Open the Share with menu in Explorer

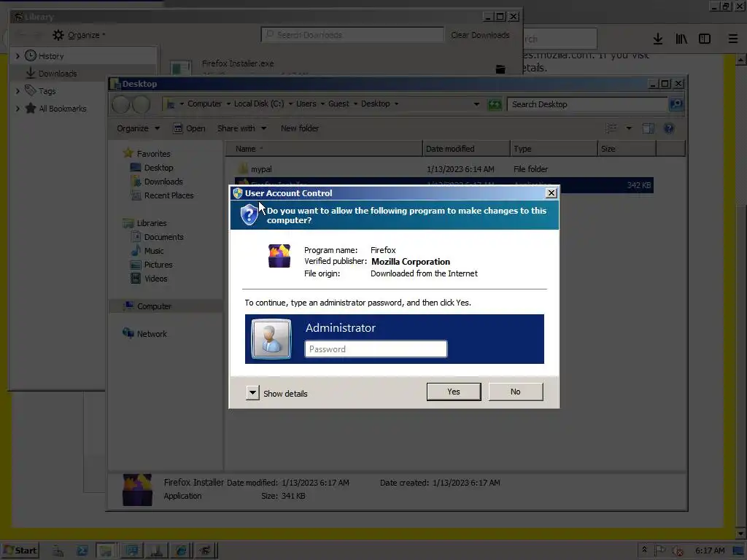coord(241,128)
